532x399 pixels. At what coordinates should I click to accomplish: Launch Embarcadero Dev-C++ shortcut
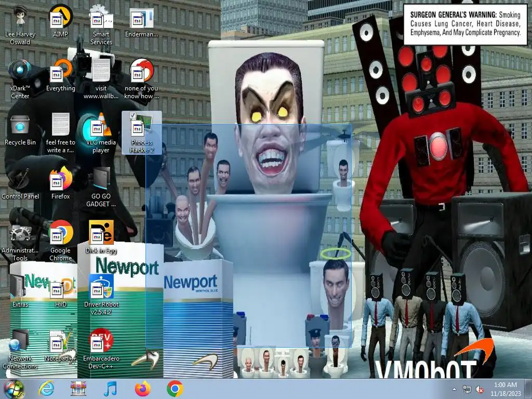[x=101, y=349]
